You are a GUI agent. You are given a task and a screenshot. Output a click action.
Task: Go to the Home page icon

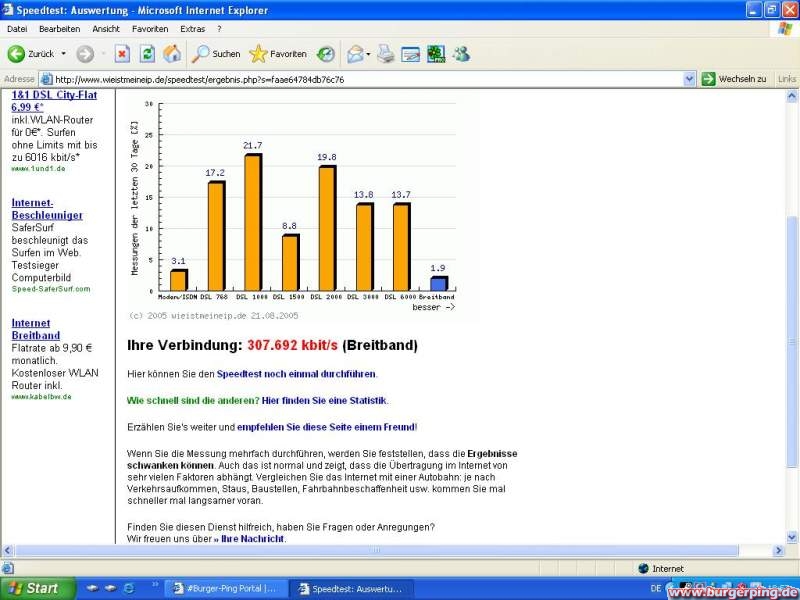click(172, 54)
